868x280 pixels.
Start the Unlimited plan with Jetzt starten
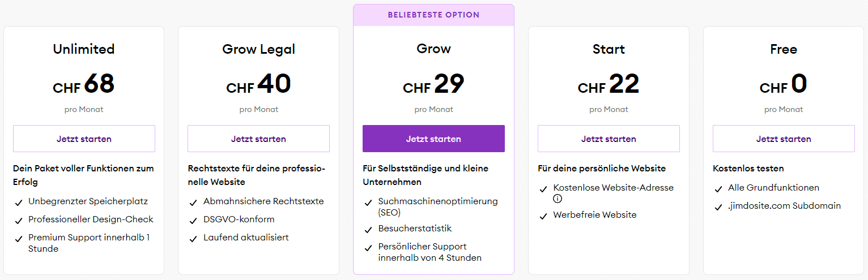point(84,139)
